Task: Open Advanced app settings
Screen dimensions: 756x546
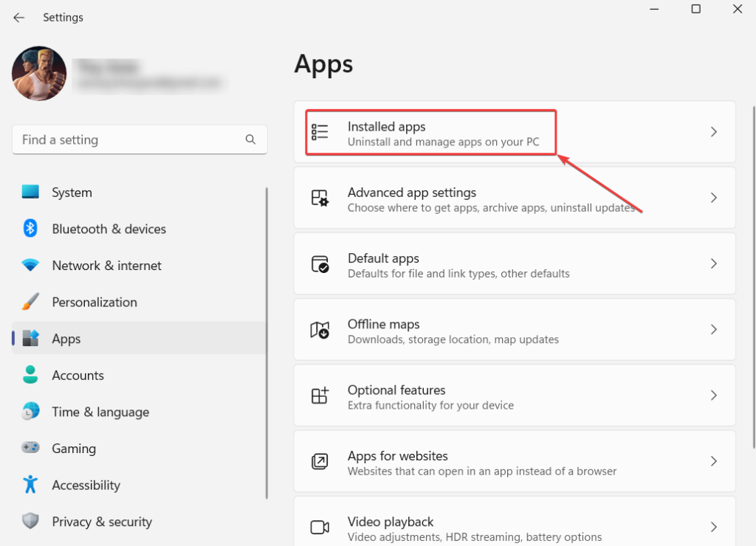Action: click(515, 198)
